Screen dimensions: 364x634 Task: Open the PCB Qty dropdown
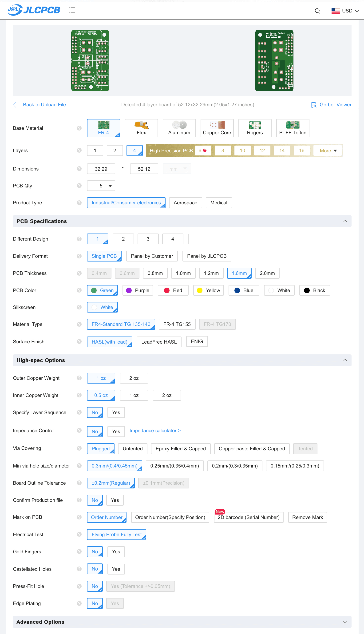pyautogui.click(x=101, y=186)
